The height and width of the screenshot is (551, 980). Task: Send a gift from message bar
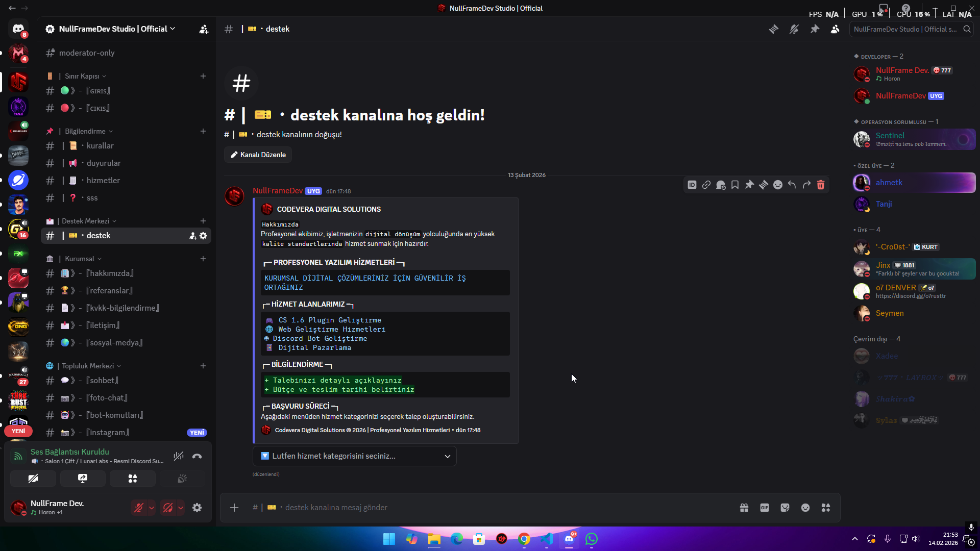pos(744,508)
